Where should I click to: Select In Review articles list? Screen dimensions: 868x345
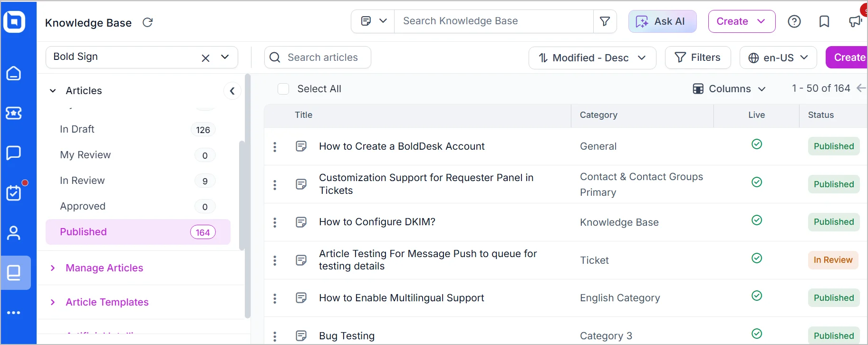click(82, 181)
